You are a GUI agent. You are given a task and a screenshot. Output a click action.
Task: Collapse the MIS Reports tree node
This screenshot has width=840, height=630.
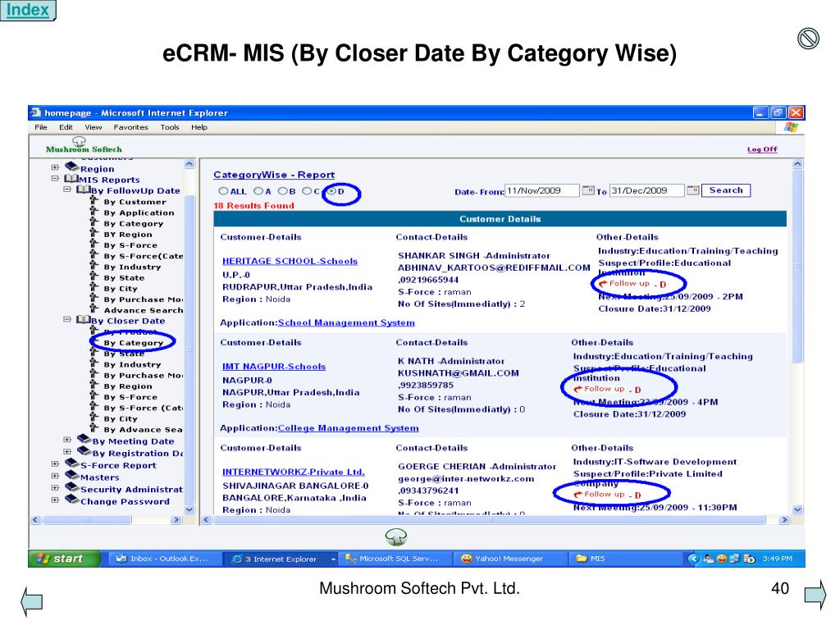55,178
